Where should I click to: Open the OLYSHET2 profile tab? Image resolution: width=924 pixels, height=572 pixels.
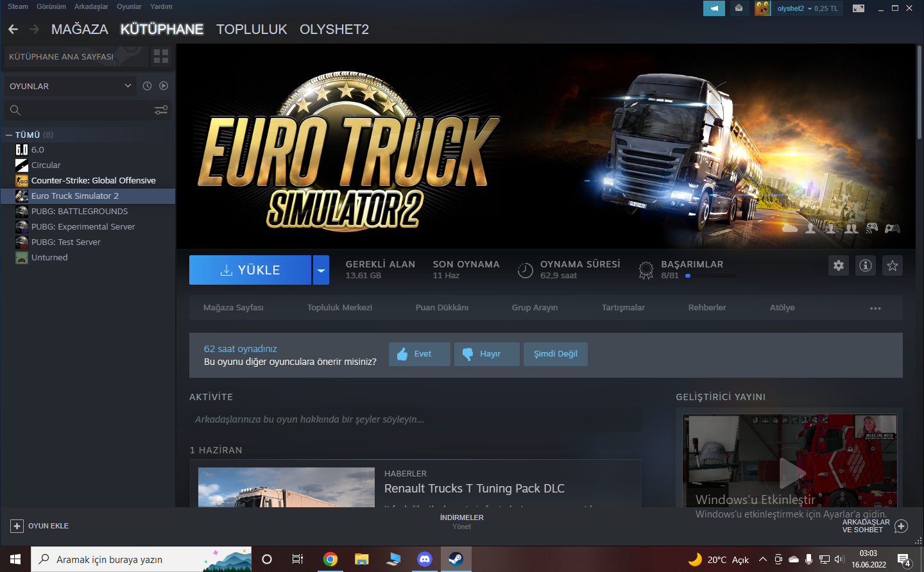click(x=334, y=29)
